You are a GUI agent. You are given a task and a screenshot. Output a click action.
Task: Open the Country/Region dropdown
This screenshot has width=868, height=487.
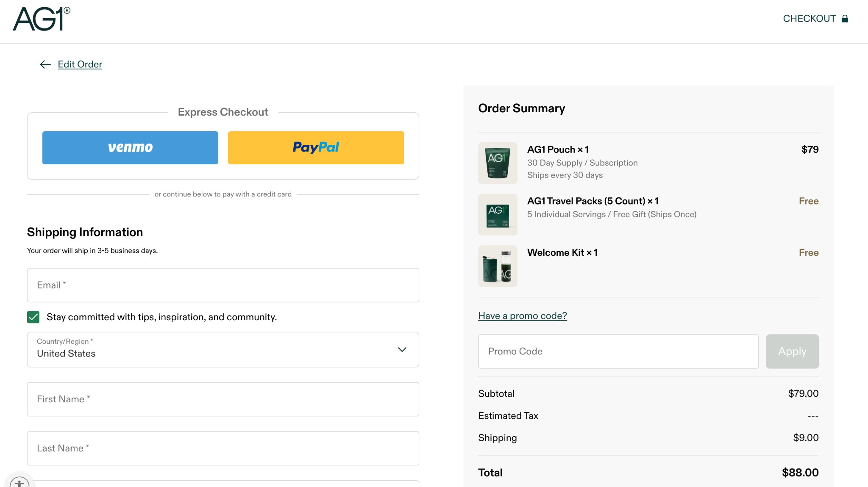(223, 349)
